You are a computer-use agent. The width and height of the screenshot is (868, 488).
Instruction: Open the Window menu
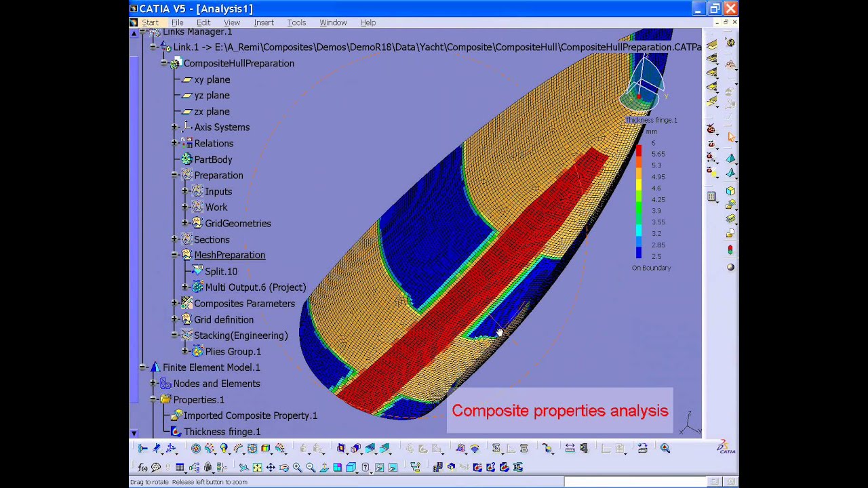[x=333, y=22]
